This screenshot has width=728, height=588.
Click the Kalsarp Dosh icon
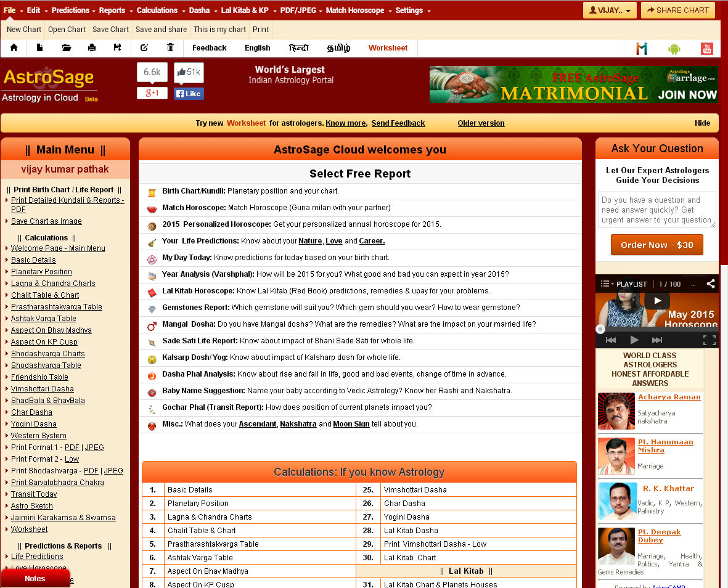(x=152, y=359)
